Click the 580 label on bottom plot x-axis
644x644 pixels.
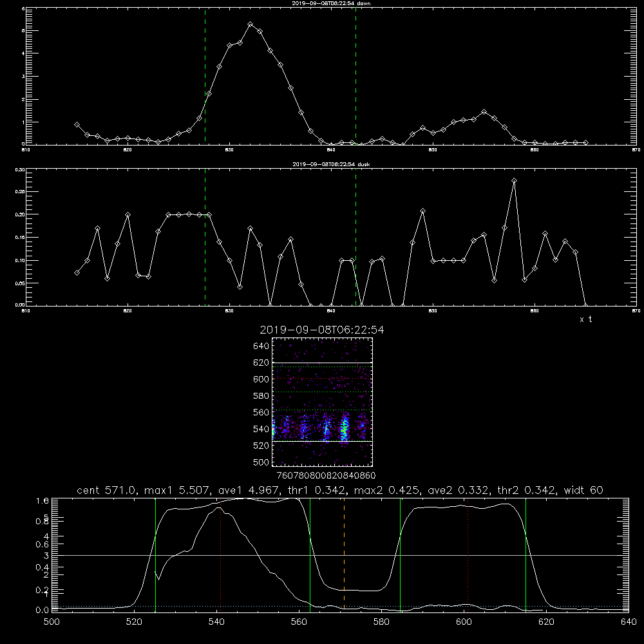point(381,622)
